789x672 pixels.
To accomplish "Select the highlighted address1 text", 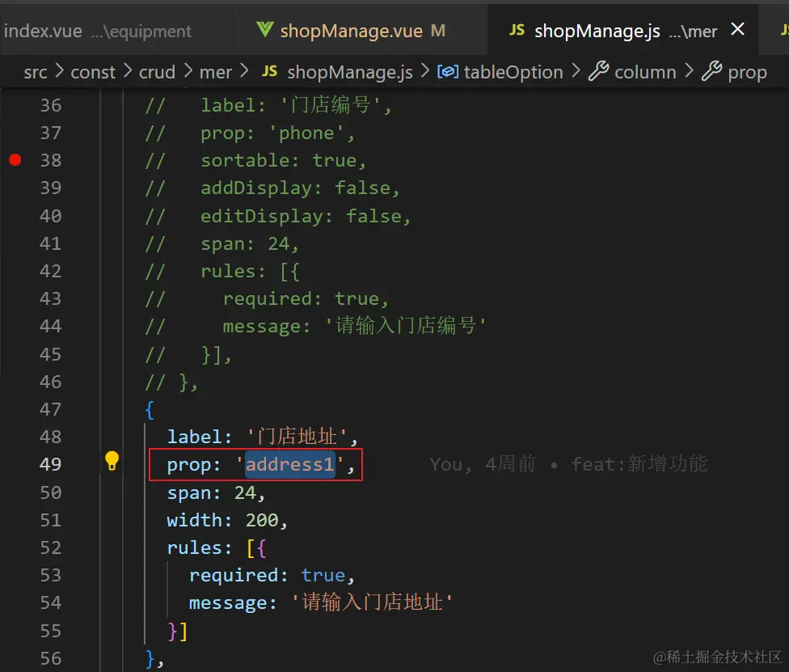I will [289, 464].
